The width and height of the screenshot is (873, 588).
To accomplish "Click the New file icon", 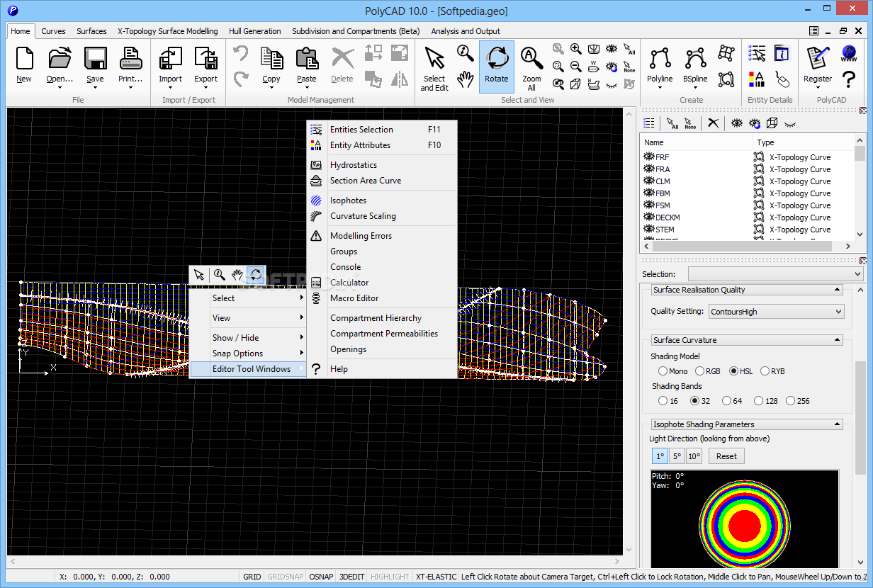I will 24,59.
